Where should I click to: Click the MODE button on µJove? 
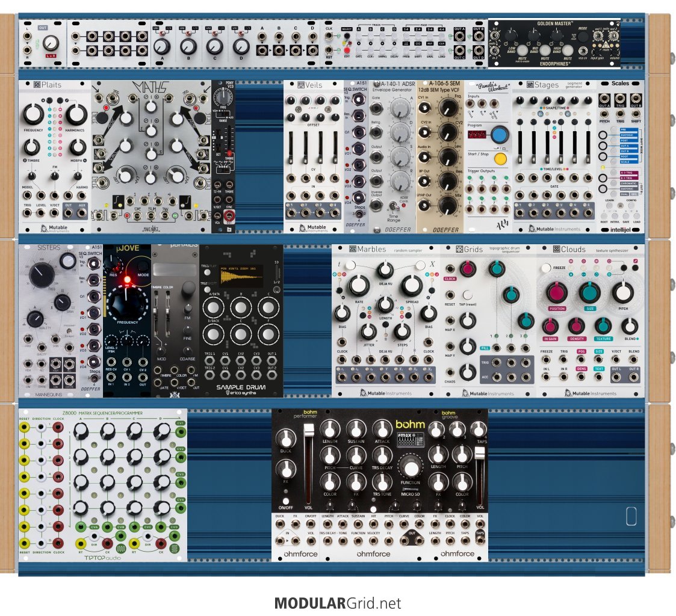tap(143, 266)
